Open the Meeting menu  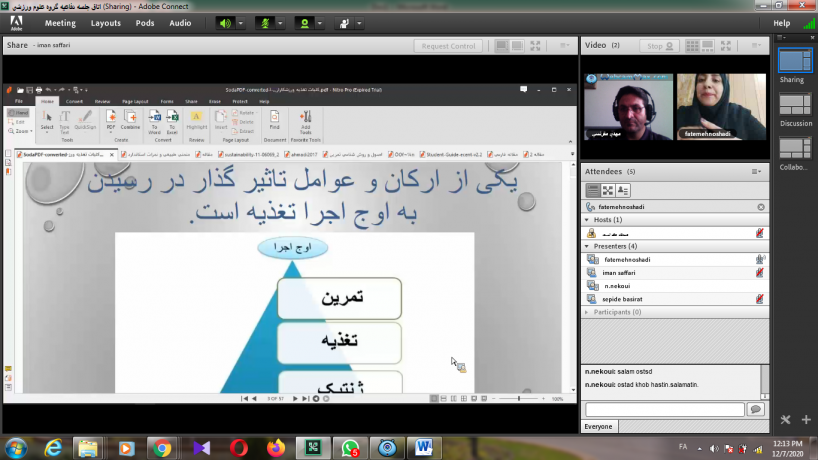click(60, 23)
